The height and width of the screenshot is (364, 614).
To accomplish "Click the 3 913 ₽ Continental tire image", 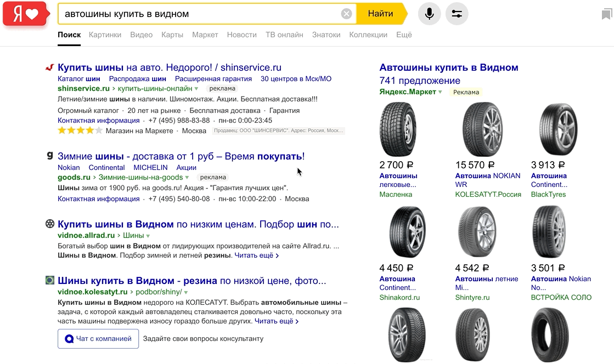I will tap(558, 129).
